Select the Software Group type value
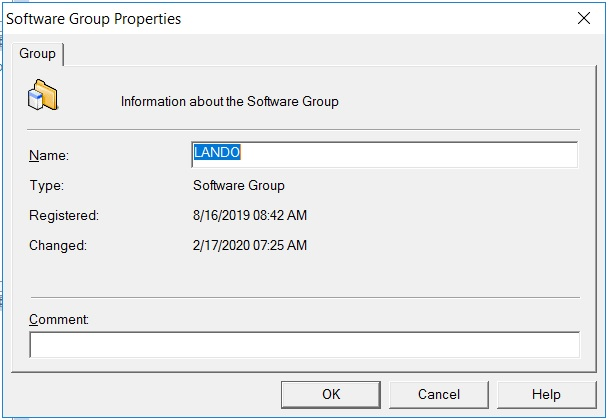 click(x=238, y=185)
